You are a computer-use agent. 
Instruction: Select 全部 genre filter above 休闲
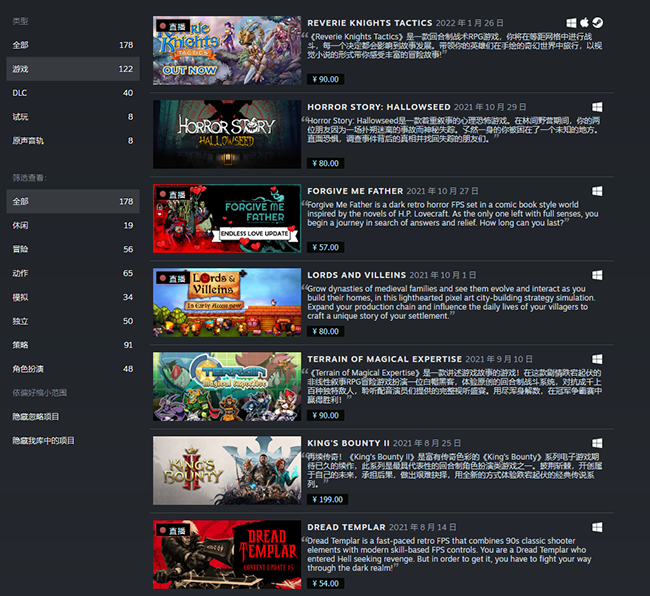point(73,201)
